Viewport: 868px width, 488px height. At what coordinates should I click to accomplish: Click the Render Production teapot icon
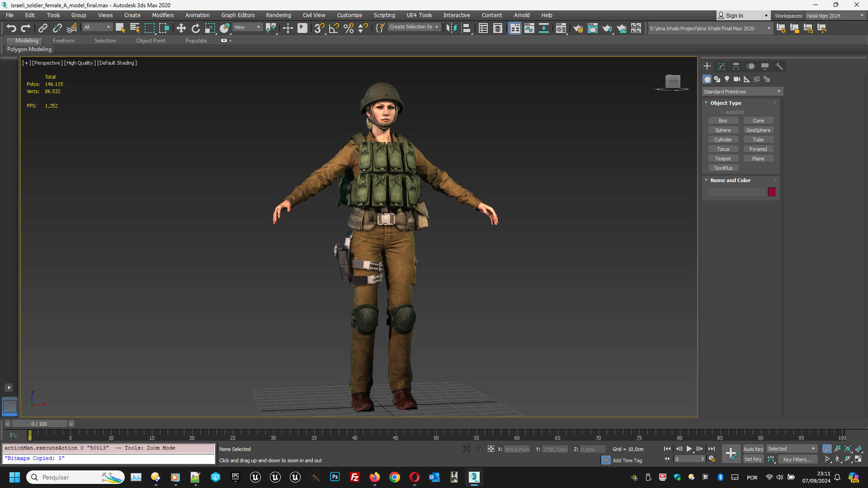coord(607,28)
